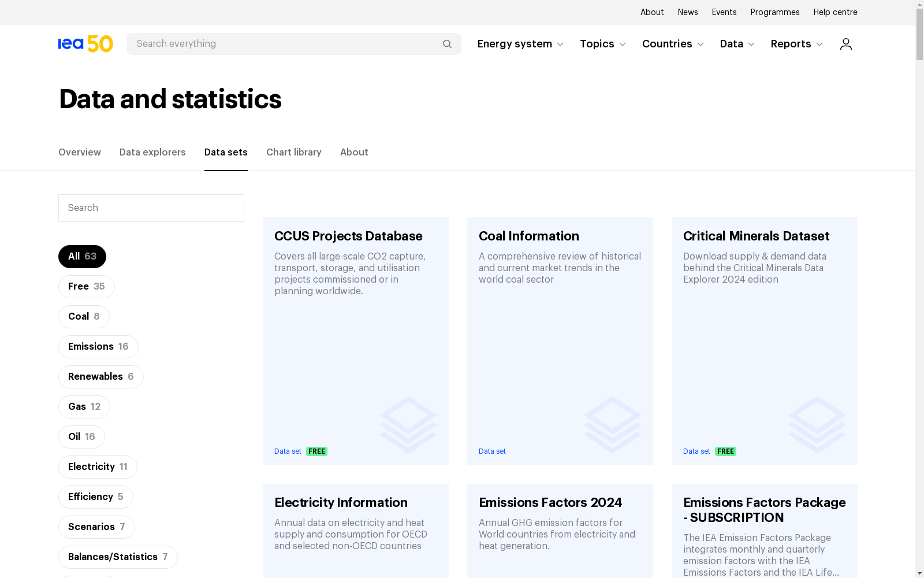Click FREE badge on CCUS Projects Database
The width and height of the screenshot is (924, 578).
pos(316,451)
